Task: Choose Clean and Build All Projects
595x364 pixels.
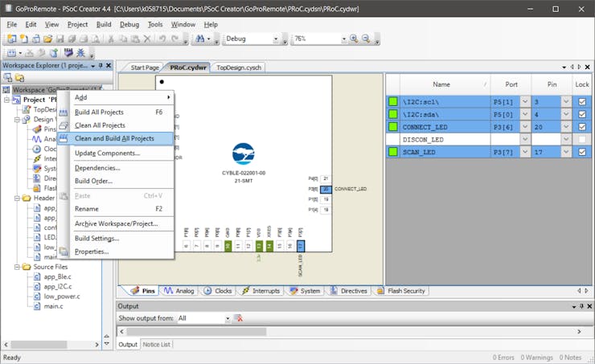Action: coord(114,138)
